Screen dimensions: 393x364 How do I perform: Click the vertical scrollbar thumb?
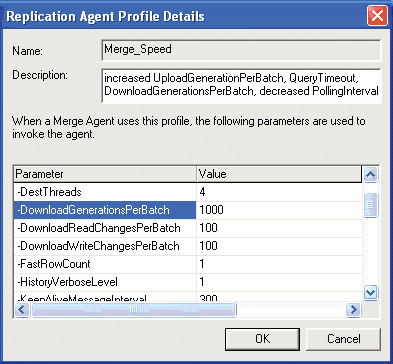[x=371, y=205]
